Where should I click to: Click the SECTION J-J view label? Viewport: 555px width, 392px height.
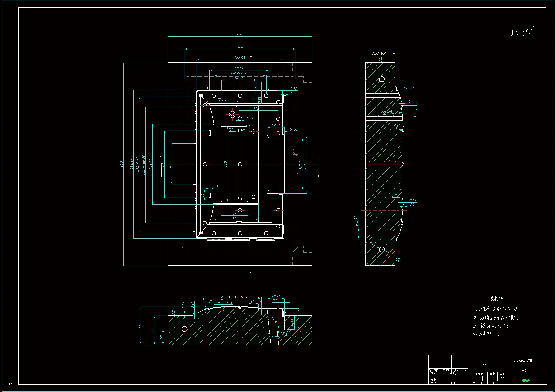pyautogui.click(x=240, y=297)
